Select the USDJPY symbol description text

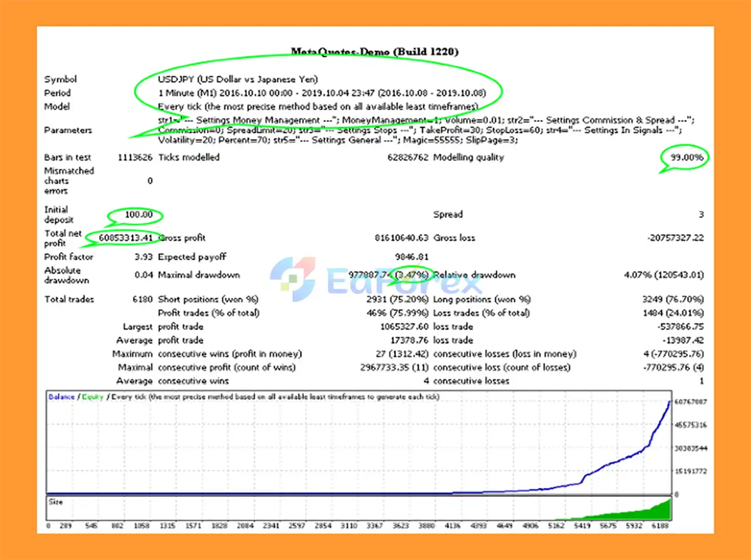click(238, 79)
